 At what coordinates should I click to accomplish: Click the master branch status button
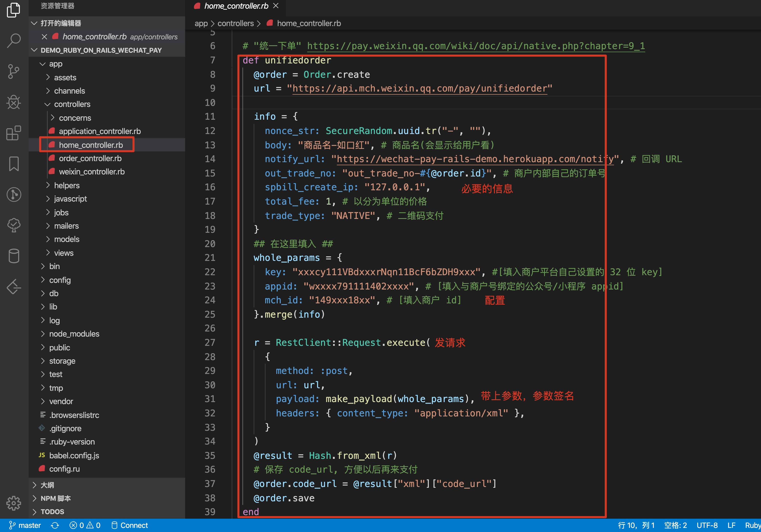click(25, 525)
